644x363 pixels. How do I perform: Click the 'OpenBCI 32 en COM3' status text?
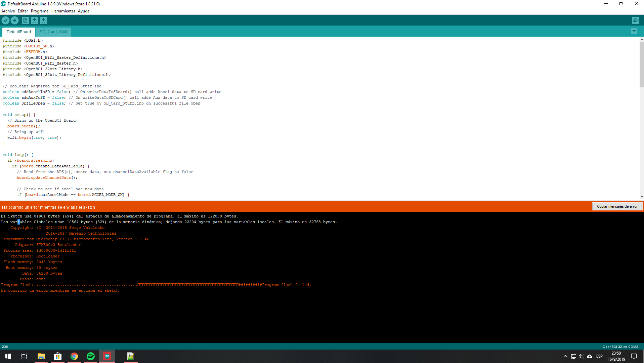tap(620, 347)
